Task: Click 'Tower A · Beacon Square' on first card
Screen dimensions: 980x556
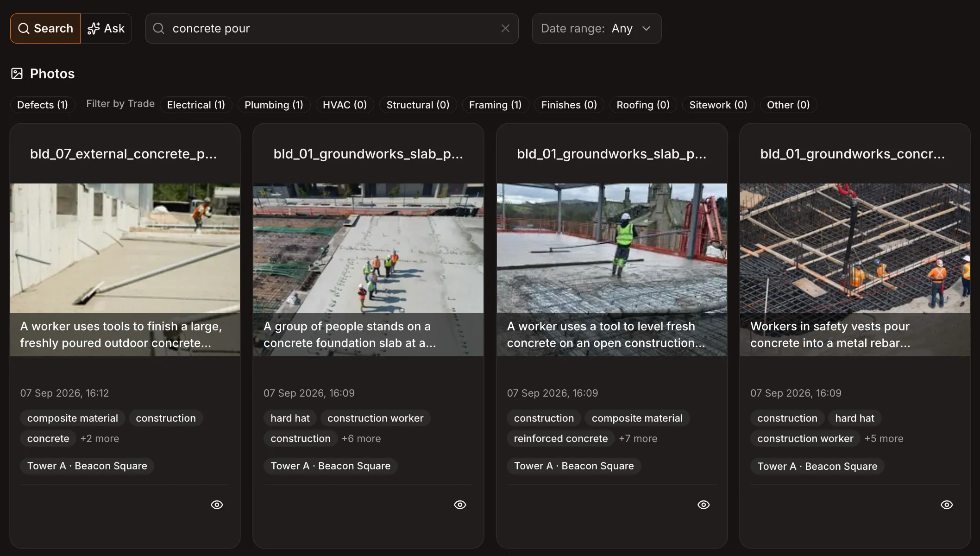Action: tap(87, 466)
